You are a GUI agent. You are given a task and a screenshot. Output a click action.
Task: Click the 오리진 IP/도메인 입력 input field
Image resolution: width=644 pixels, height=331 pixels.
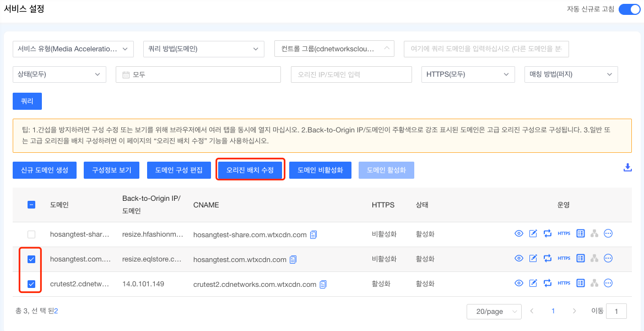(351, 74)
